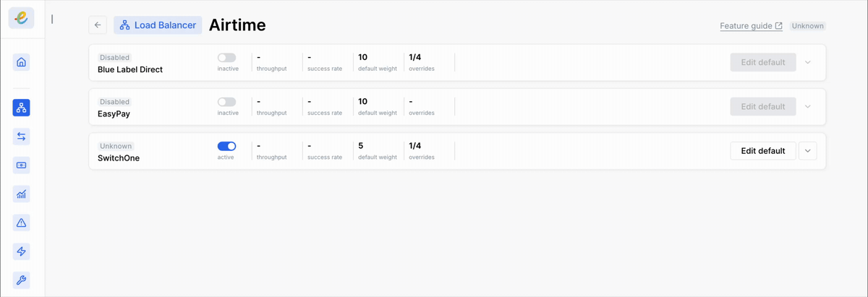
Task: Expand the SwitchOne row chevron
Action: pos(808,151)
